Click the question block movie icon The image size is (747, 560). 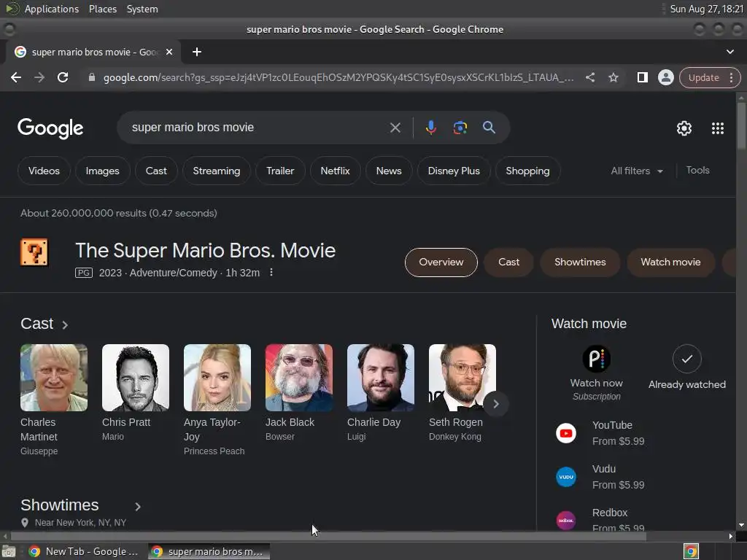pyautogui.click(x=34, y=252)
